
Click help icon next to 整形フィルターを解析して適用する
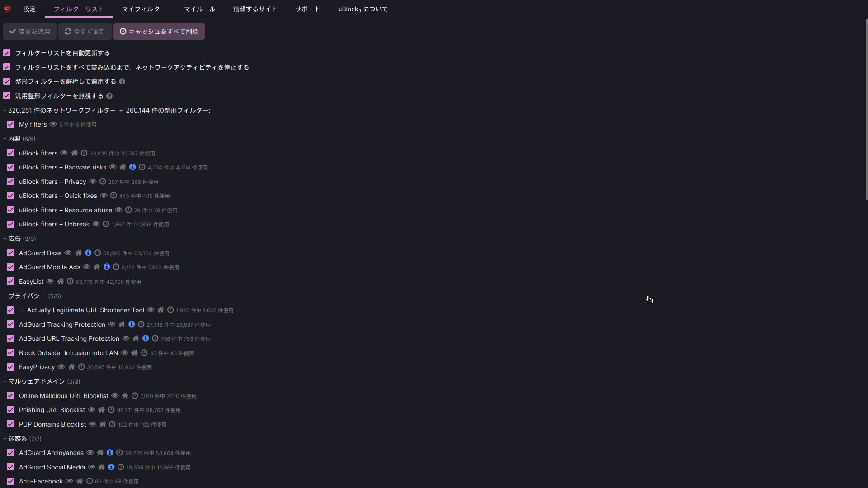(122, 81)
